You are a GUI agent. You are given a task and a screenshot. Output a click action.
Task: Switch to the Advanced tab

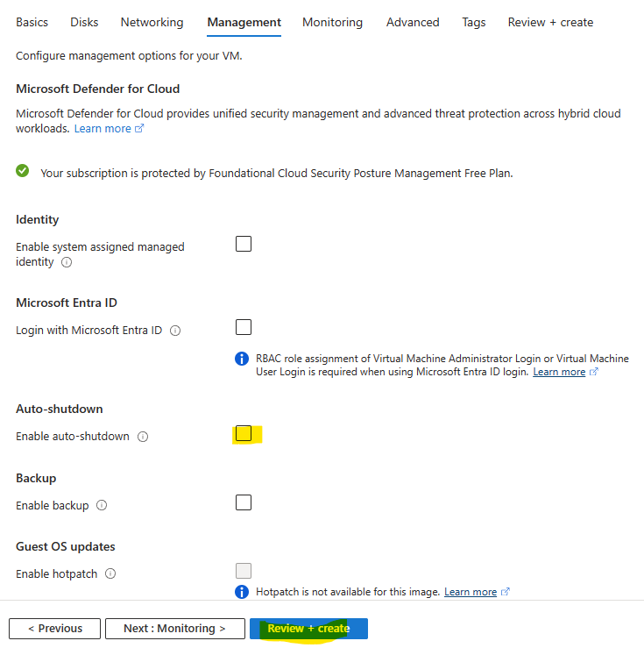pos(413,22)
